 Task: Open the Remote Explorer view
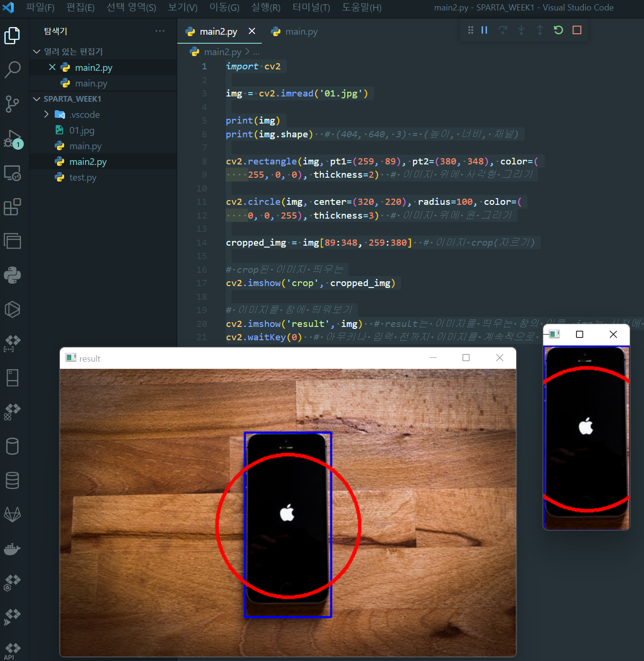[x=12, y=173]
